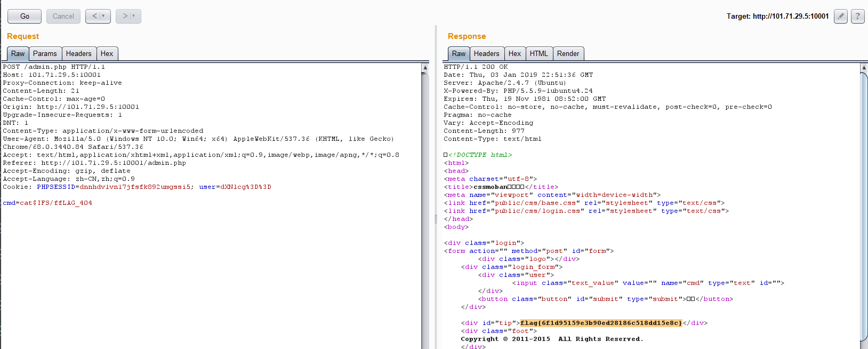The image size is (868, 349).
Task: Click the button id="submit" line
Action: coord(606,299)
